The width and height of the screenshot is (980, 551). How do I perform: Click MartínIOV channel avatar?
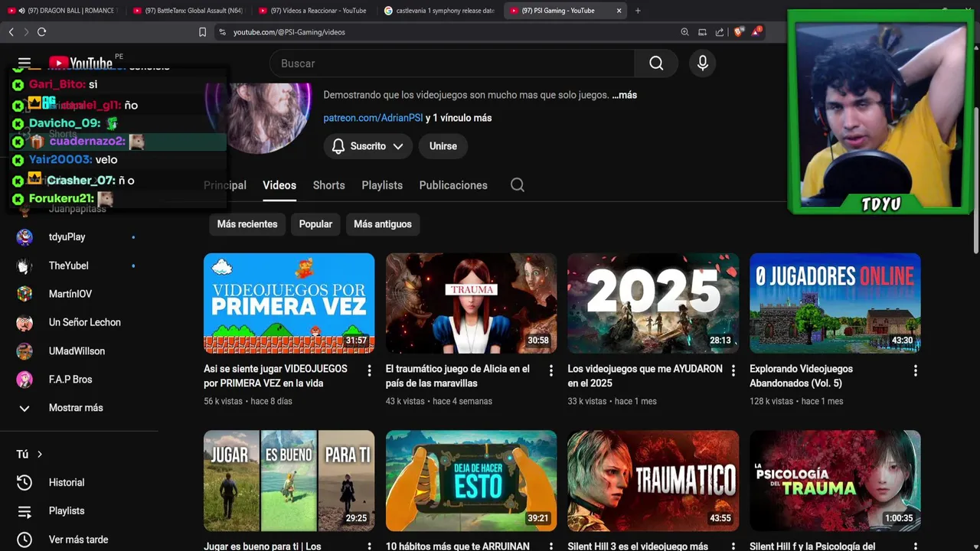coord(24,294)
